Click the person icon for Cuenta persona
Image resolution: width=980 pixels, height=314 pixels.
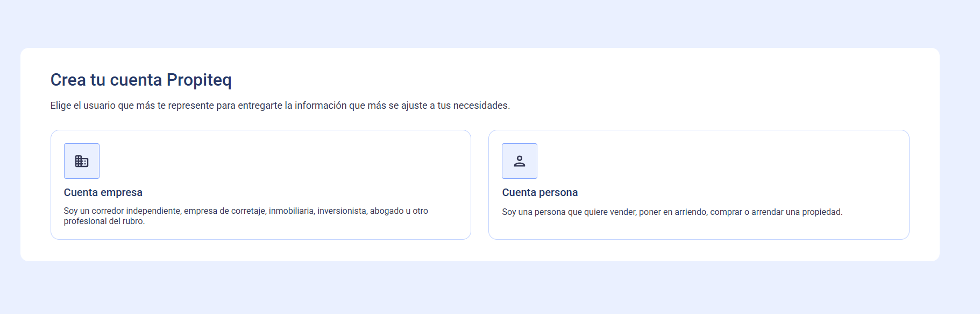click(520, 161)
